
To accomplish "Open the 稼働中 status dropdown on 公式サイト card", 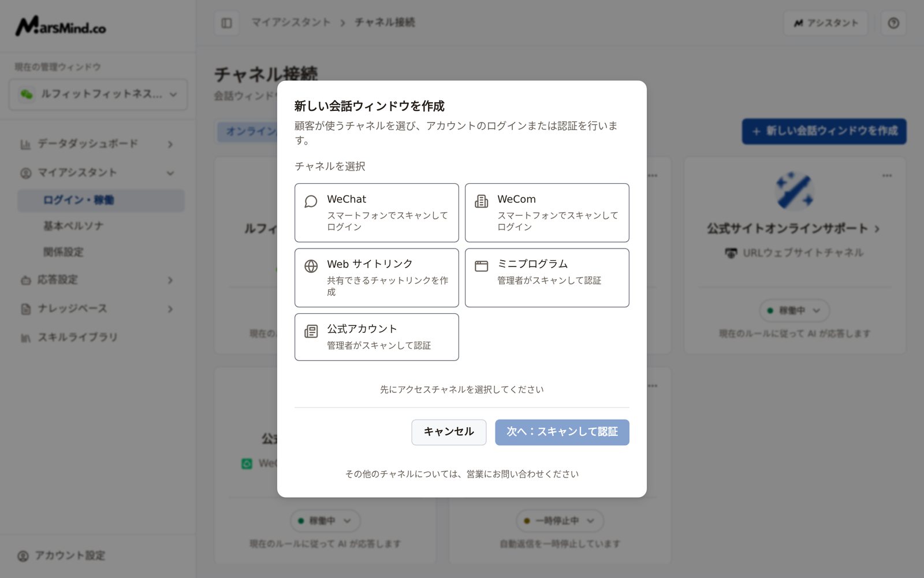I will [x=795, y=310].
